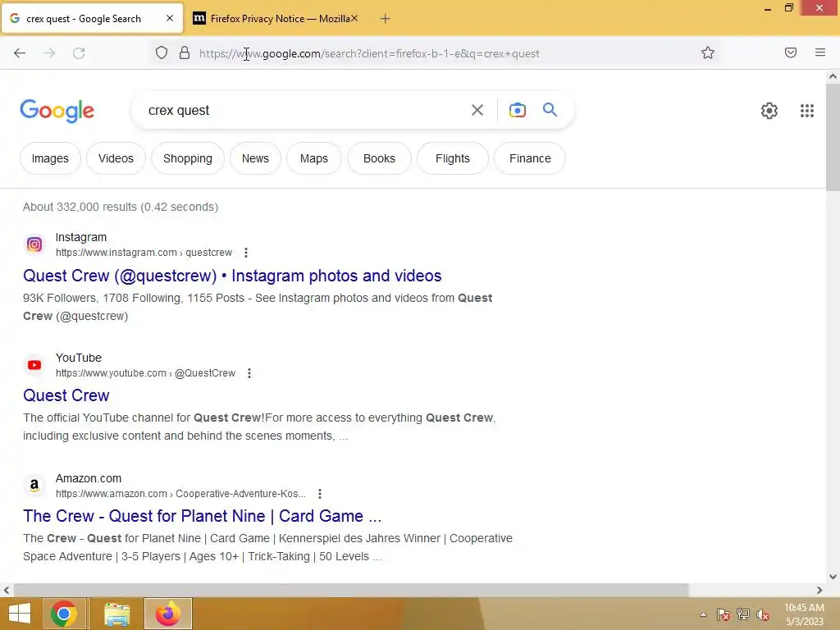This screenshot has width=840, height=630.
Task: Show hidden system tray icons
Action: [703, 614]
